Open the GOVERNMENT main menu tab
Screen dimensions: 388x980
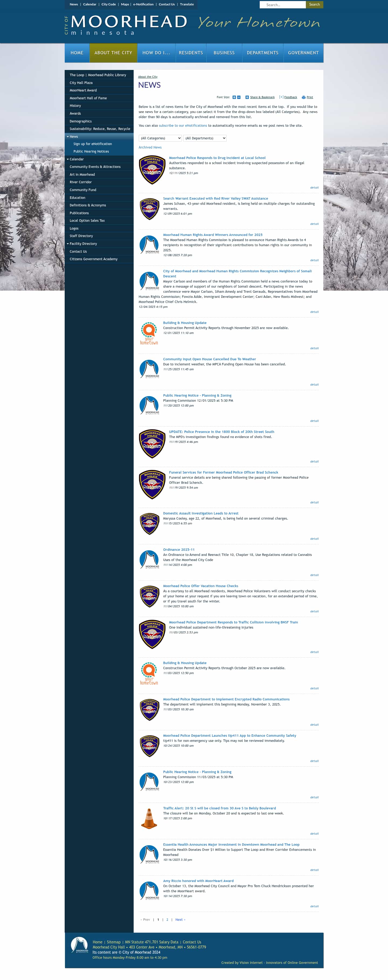point(303,53)
